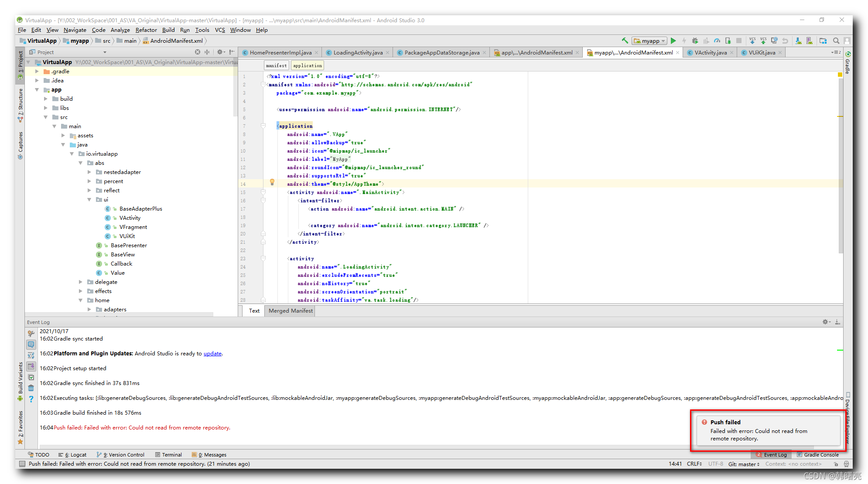
Task: Run the myapp configuration
Action: 673,41
